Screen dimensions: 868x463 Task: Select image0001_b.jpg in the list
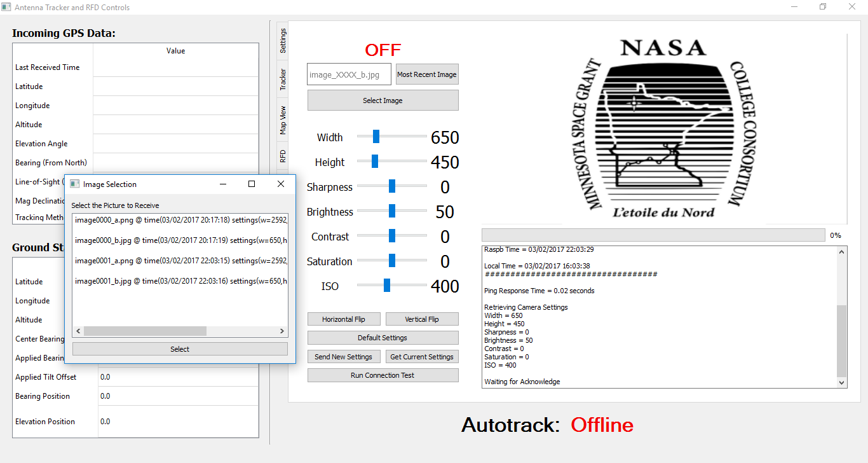(180, 281)
